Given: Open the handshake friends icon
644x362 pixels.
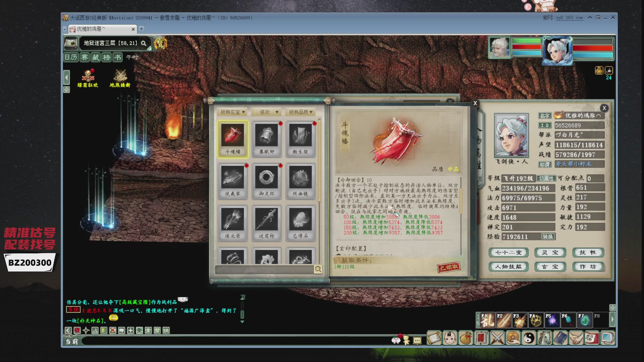Looking at the screenshot, I should (576, 338).
